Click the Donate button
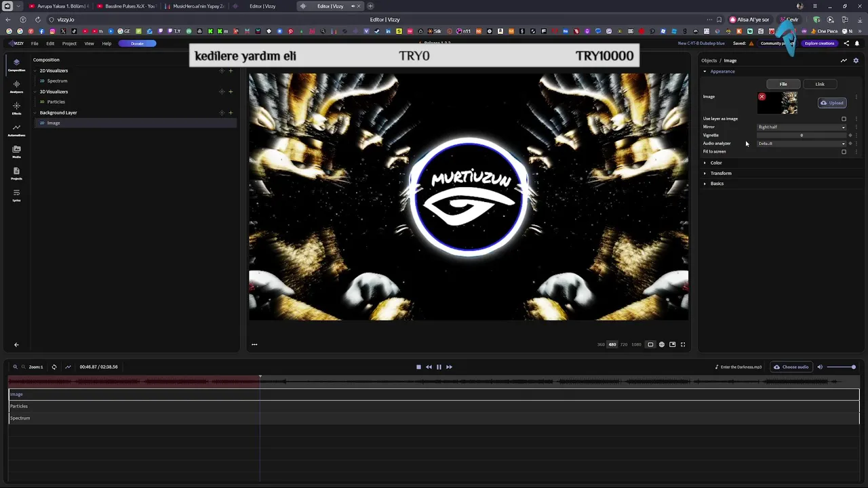The width and height of the screenshot is (868, 488). (x=137, y=43)
